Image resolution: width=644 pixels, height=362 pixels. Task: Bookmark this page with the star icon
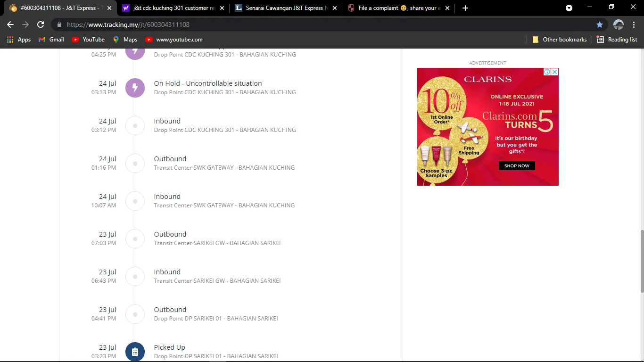599,25
